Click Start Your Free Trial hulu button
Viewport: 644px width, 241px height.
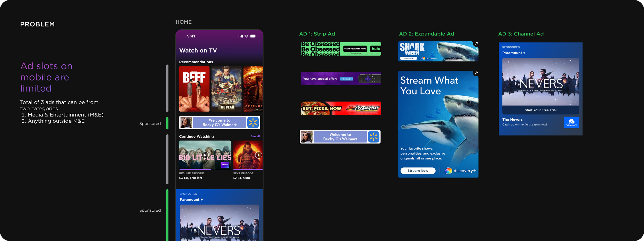click(x=355, y=49)
